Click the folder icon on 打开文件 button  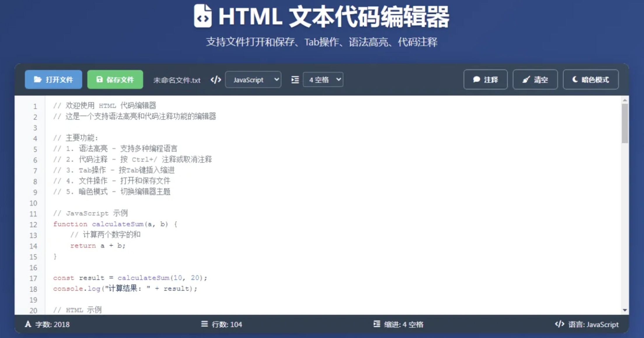coord(37,79)
